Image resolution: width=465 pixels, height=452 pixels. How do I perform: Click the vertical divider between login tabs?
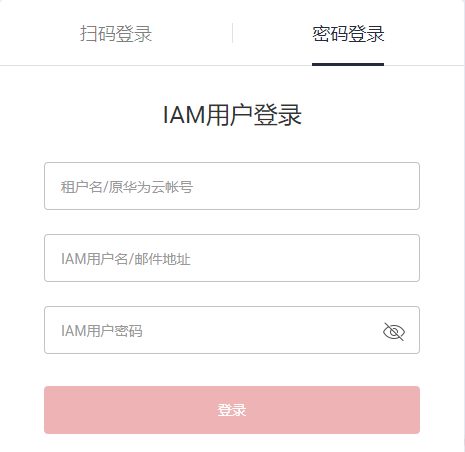click(232, 33)
